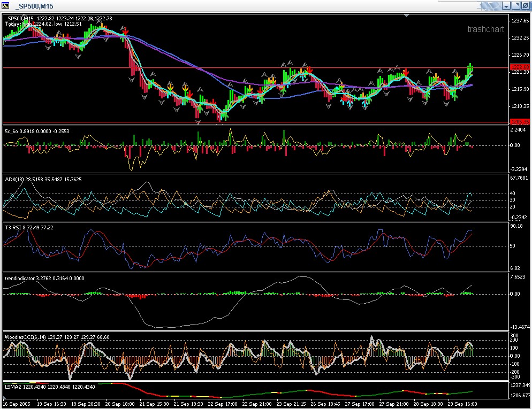This screenshot has height=409, width=532.
Task: Click the 1237.65 price scale value
Action: click(x=520, y=21)
